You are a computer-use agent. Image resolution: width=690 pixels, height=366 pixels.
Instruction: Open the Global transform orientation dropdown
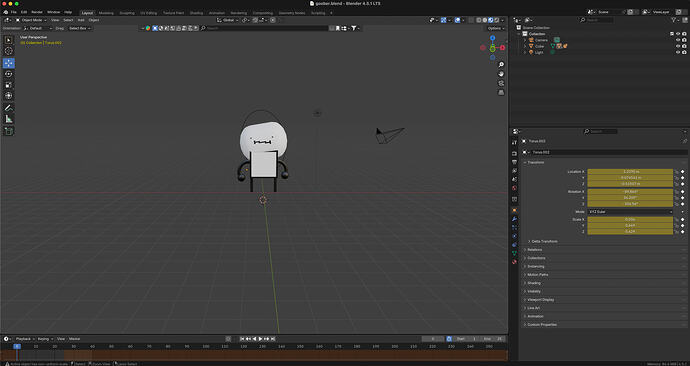[x=228, y=20]
